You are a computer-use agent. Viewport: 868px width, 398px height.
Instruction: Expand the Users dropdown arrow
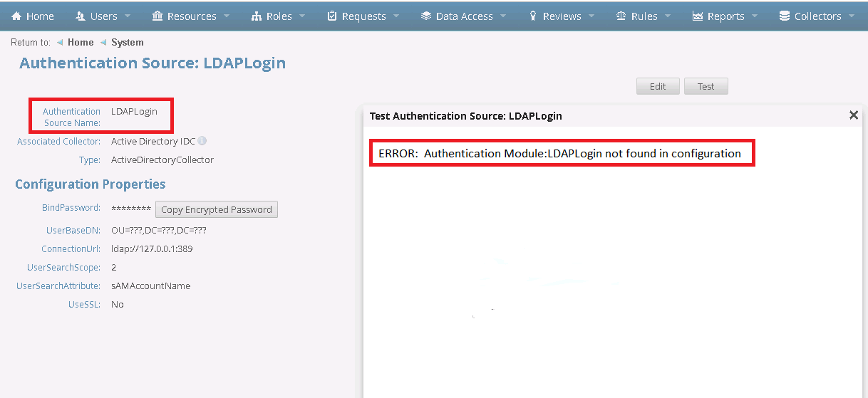click(128, 16)
